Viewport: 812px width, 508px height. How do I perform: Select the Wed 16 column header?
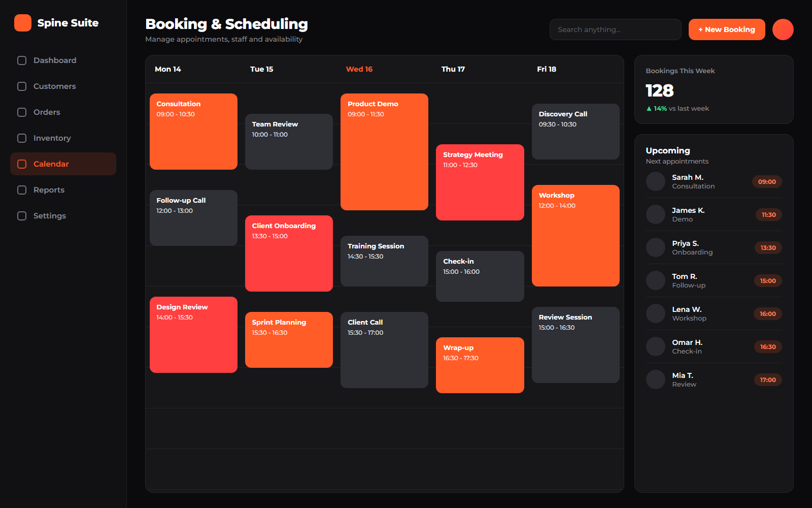(359, 69)
